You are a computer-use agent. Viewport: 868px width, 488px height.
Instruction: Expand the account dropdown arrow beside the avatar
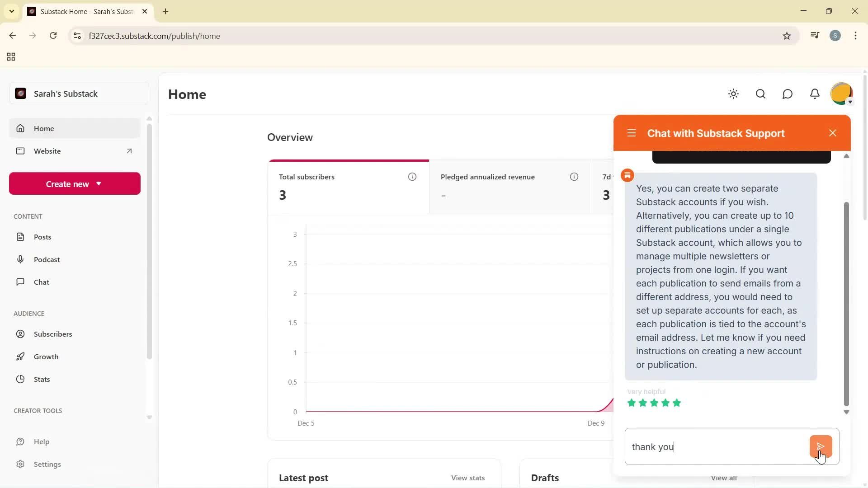click(x=850, y=102)
